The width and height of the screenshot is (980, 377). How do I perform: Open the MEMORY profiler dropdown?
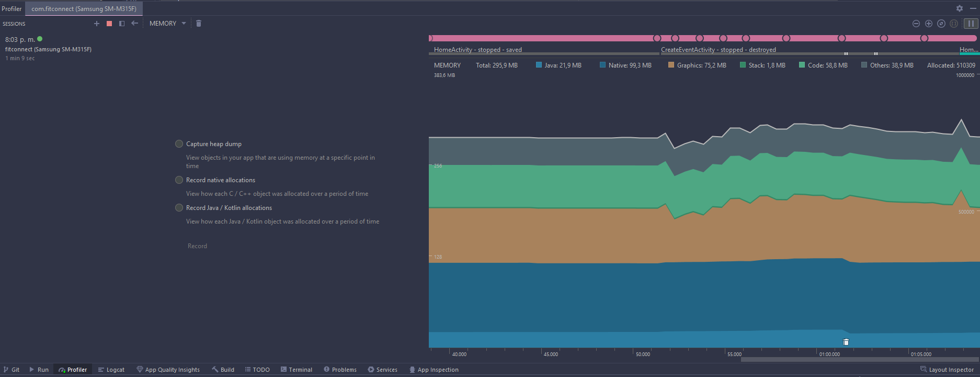coord(167,24)
